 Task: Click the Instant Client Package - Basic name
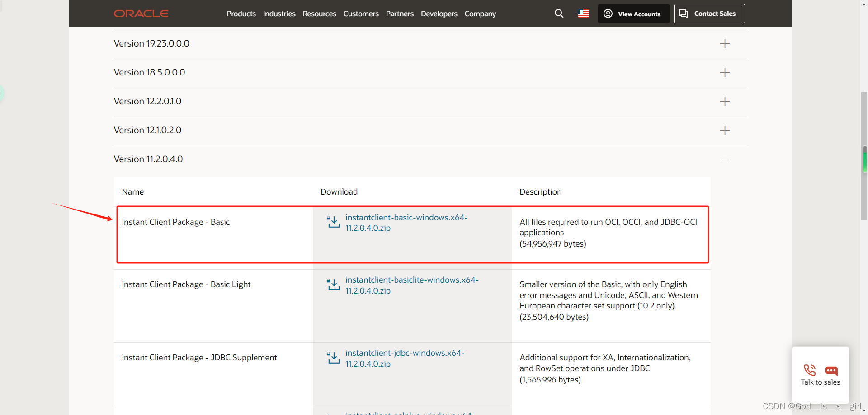click(176, 222)
